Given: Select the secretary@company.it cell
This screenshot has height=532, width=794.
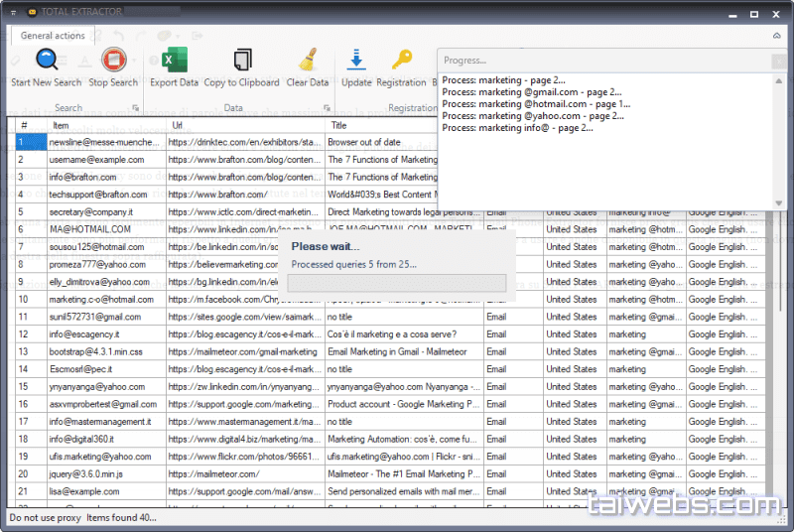Looking at the screenshot, I should 106,212.
